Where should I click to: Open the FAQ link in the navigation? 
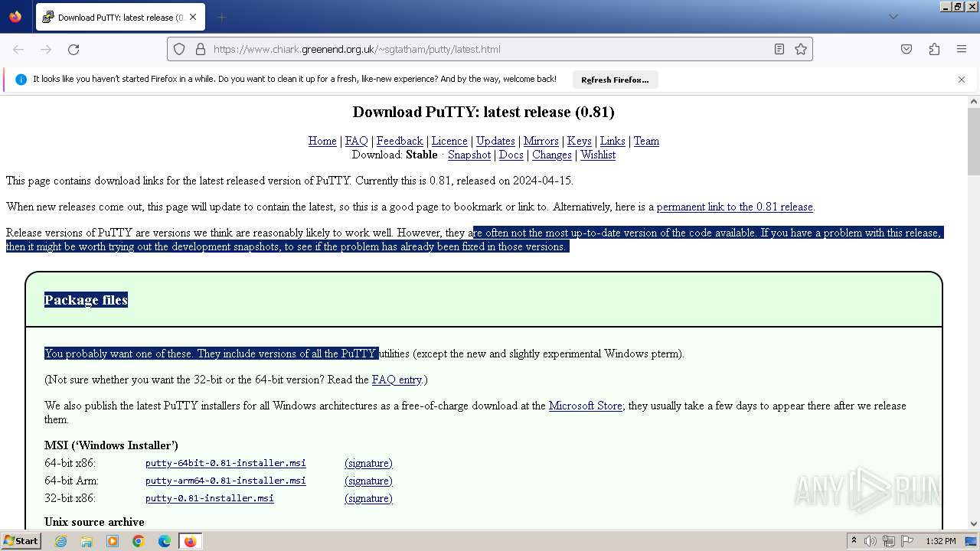[357, 141]
